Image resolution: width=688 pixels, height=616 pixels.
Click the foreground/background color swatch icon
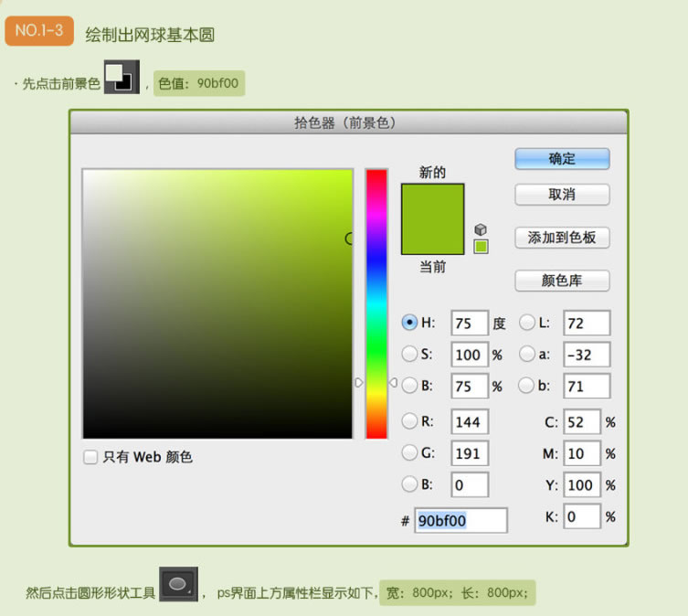tap(122, 77)
